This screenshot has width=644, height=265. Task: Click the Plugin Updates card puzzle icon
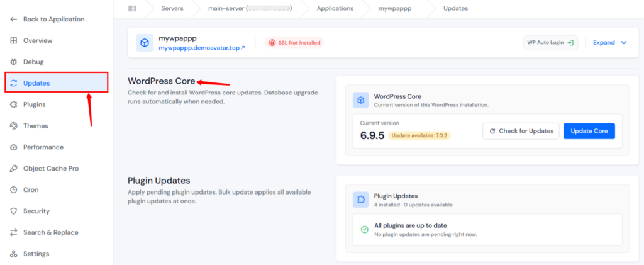pos(360,200)
